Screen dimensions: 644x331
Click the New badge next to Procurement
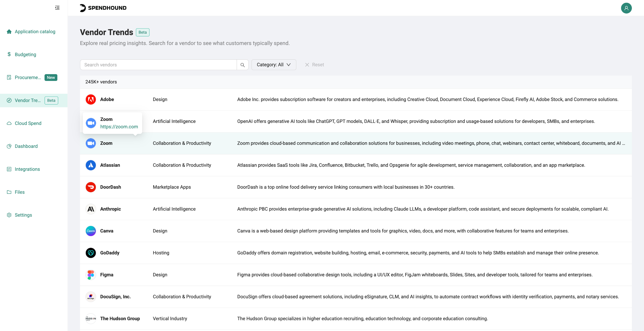pyautogui.click(x=51, y=77)
